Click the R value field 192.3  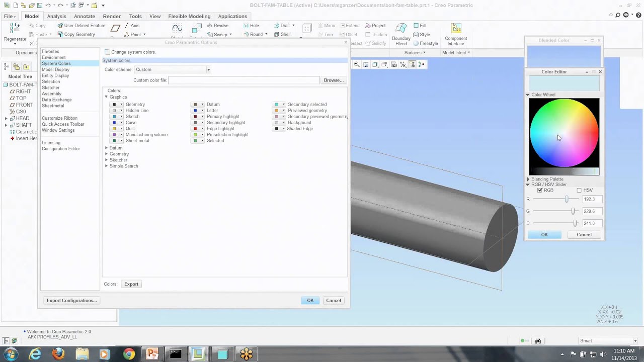(x=592, y=199)
